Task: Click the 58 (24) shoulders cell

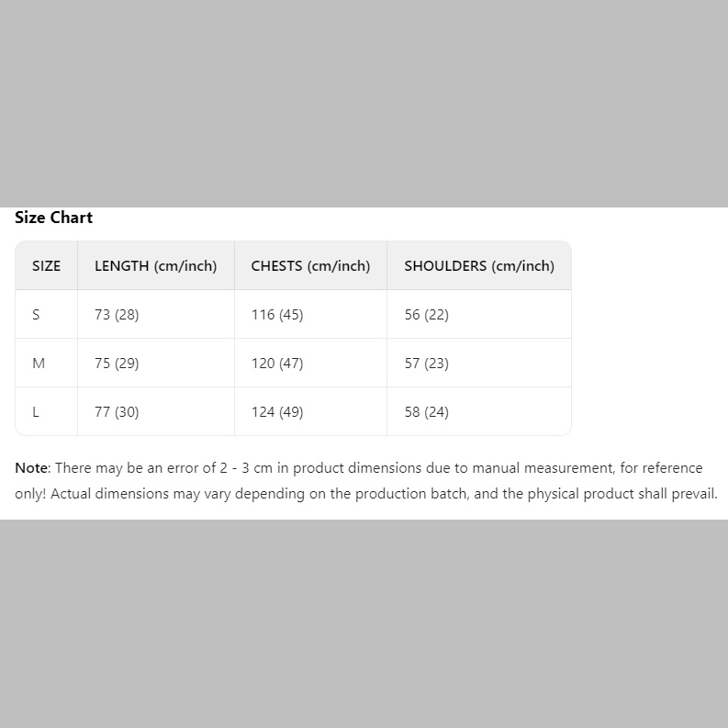Action: 427,412
